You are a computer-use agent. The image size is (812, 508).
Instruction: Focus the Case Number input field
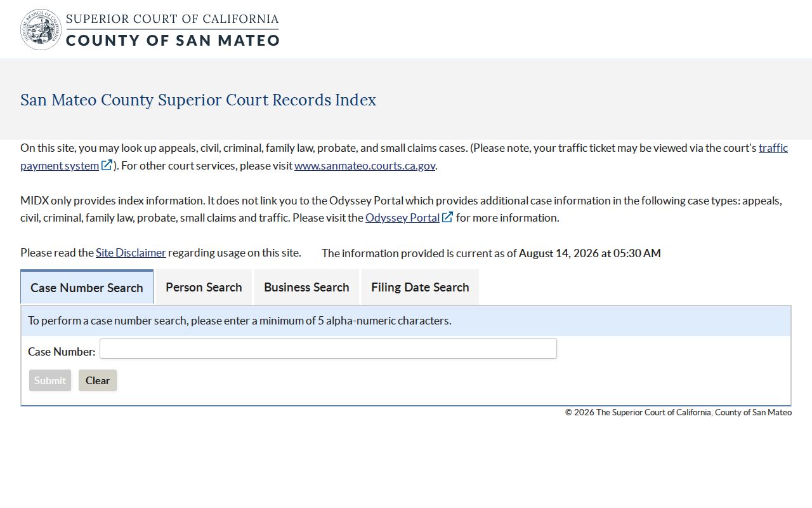[x=328, y=349]
